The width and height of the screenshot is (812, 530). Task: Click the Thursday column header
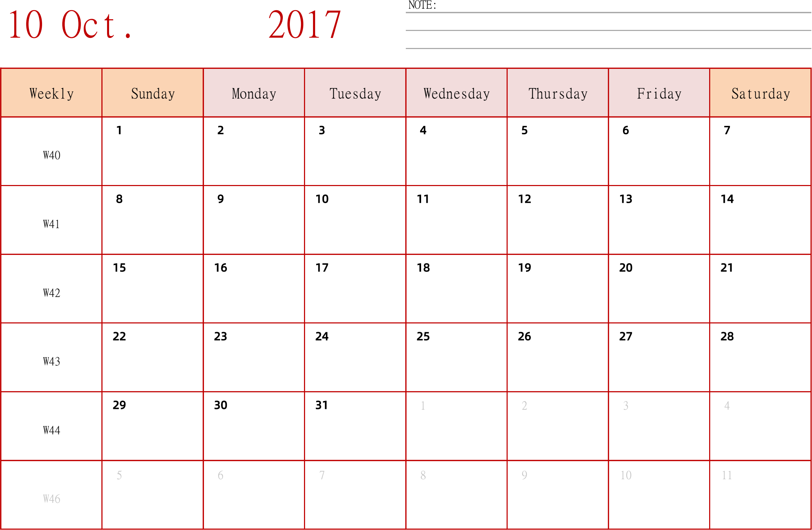[x=558, y=92]
